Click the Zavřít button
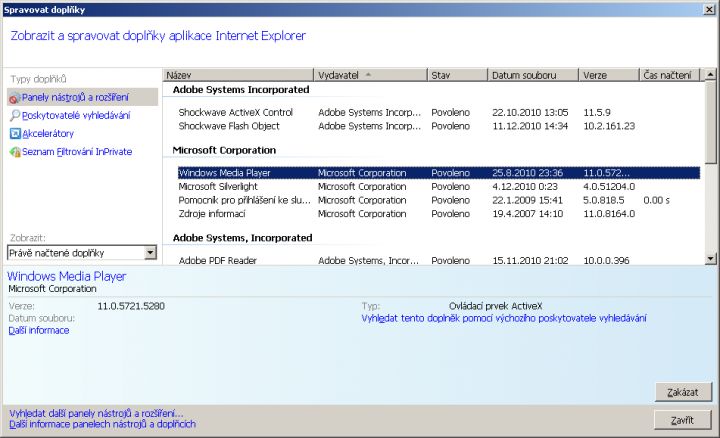 (683, 420)
